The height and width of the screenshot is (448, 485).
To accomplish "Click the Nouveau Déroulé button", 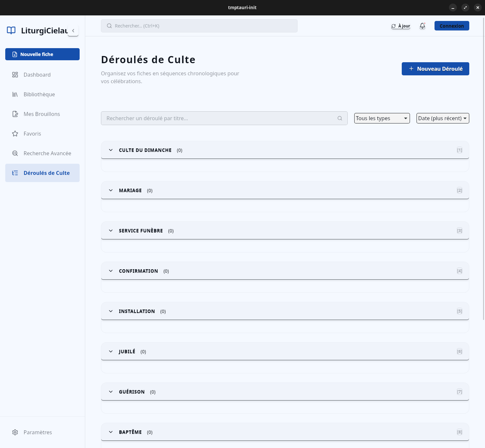I will 435,69.
